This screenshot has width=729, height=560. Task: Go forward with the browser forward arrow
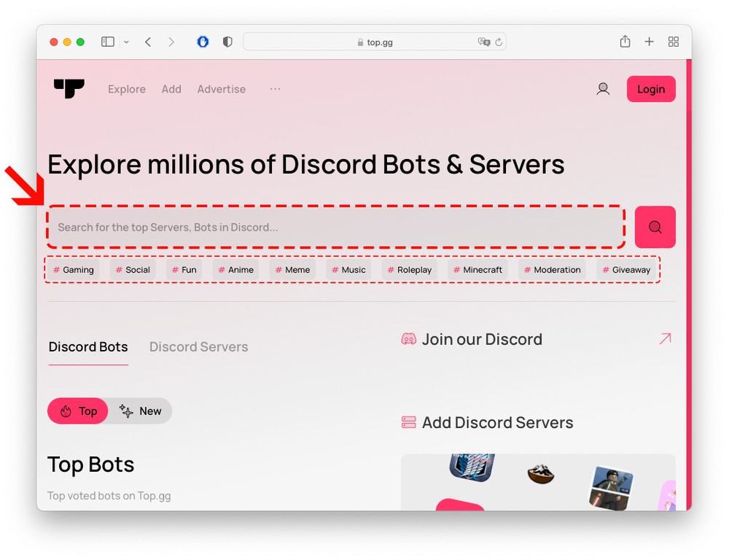(x=171, y=42)
